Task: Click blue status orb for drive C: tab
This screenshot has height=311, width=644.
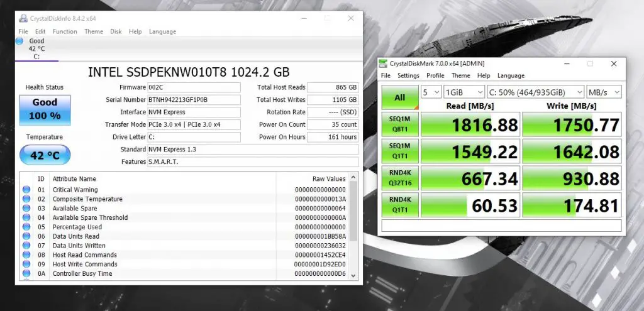Action: (x=19, y=41)
